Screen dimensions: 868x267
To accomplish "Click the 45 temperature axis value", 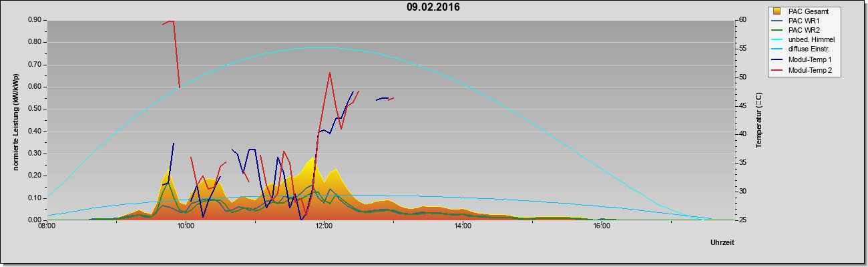I will 742,105.
